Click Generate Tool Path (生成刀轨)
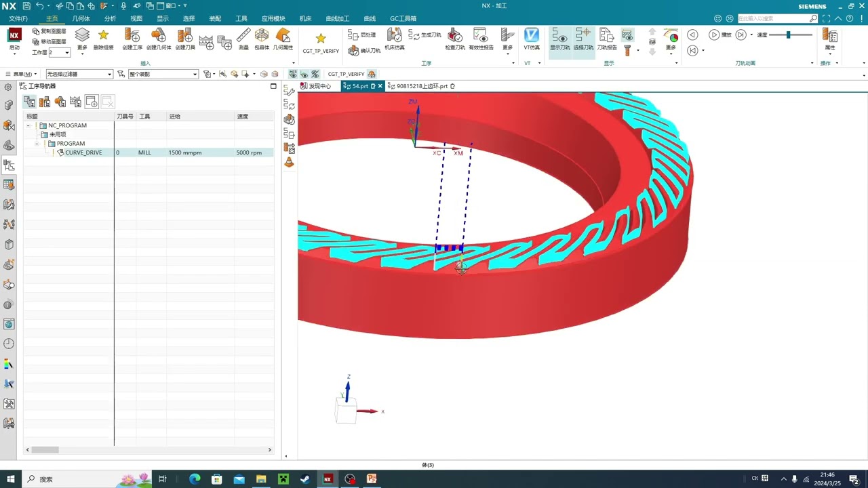This screenshot has height=488, width=868. (425, 34)
